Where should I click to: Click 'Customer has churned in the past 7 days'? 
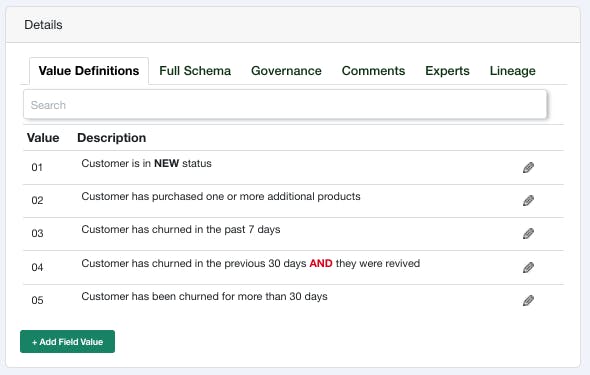[181, 230]
